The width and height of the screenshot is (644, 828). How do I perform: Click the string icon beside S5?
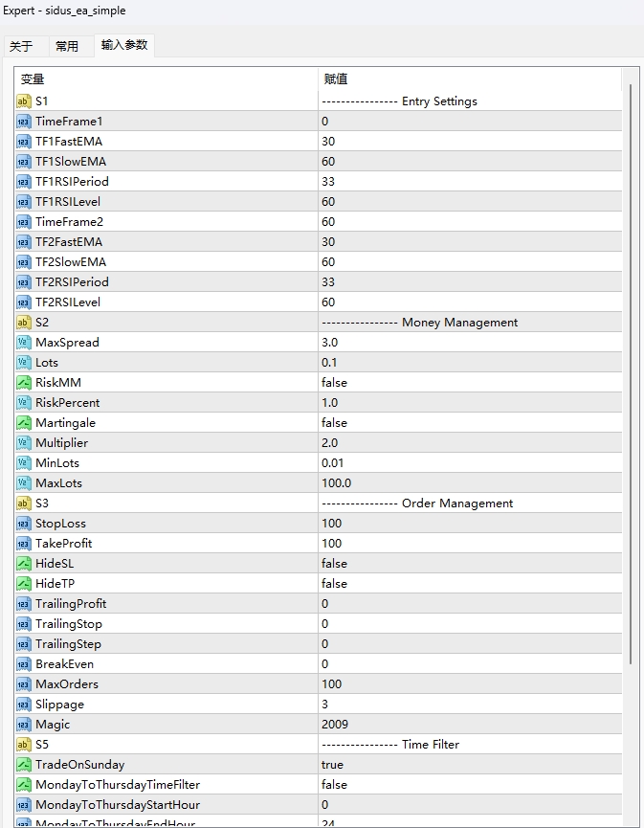pos(23,744)
